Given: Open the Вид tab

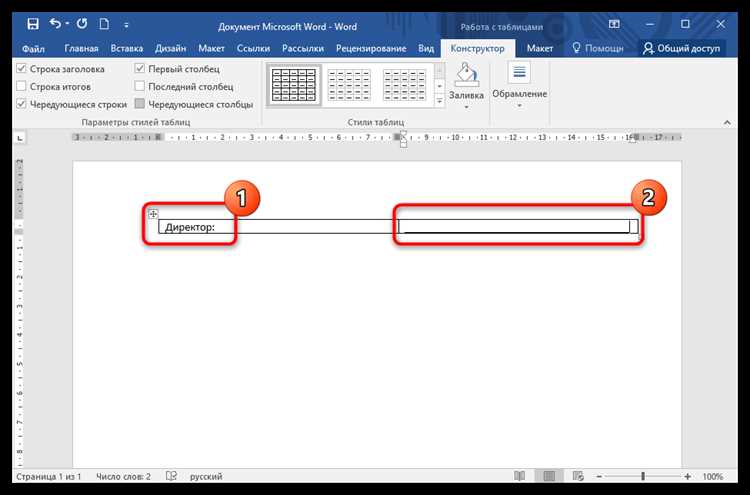Looking at the screenshot, I should 426,49.
